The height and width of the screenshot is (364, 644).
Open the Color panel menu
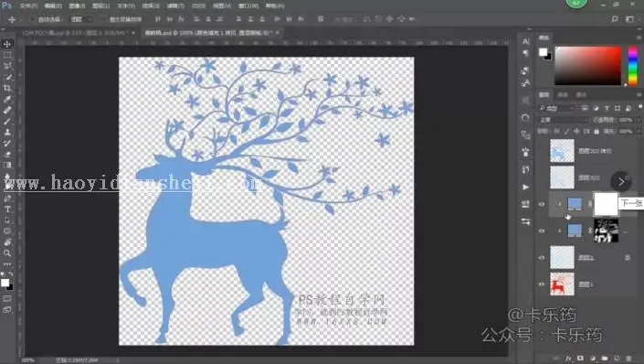coord(639,37)
